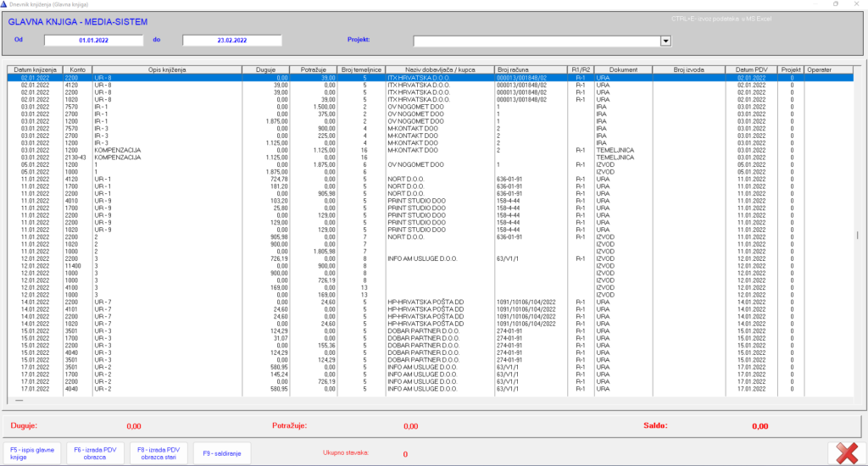868x466 pixels.
Task: Sort by Datum knjiženja column header
Action: tap(33, 69)
